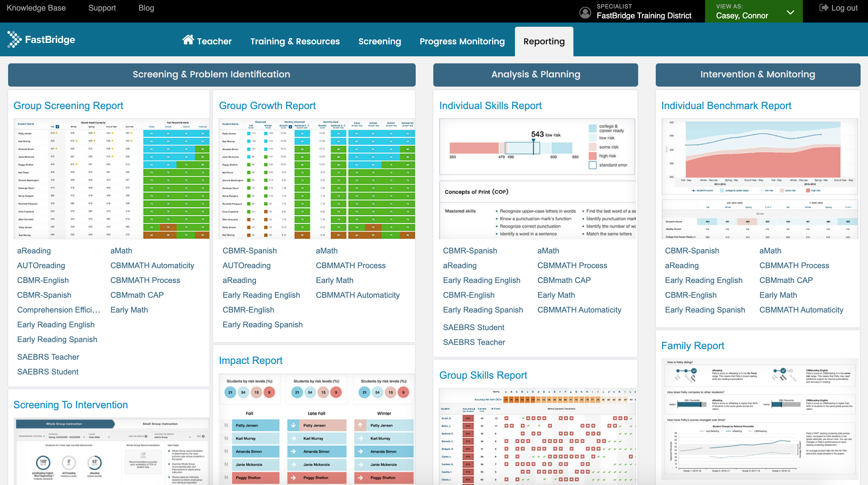Image resolution: width=868 pixels, height=485 pixels.
Task: Open CBMR-Spanish under Individual Benchmark Report
Action: point(692,251)
